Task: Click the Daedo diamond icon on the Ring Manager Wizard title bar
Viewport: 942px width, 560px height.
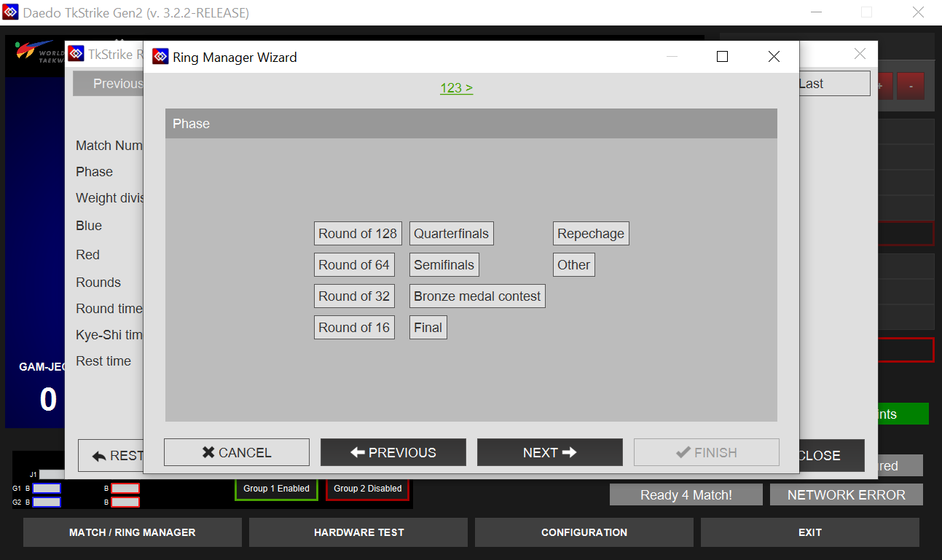Action: point(160,56)
